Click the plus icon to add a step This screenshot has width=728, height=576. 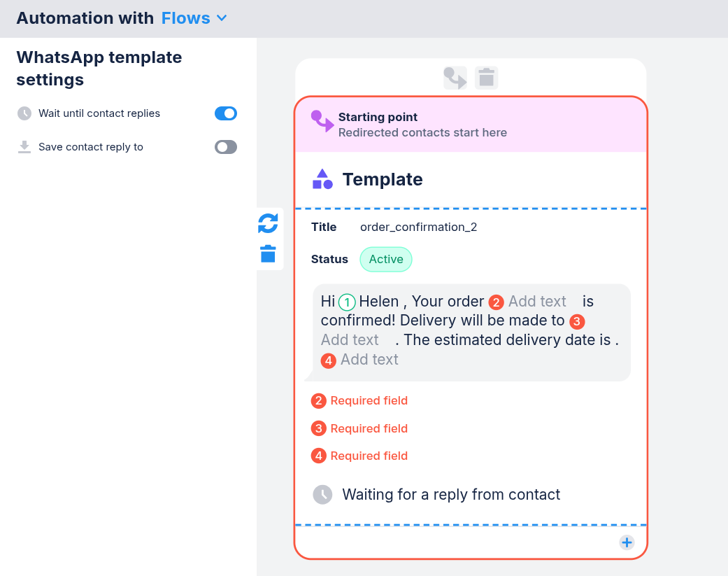pyautogui.click(x=627, y=542)
